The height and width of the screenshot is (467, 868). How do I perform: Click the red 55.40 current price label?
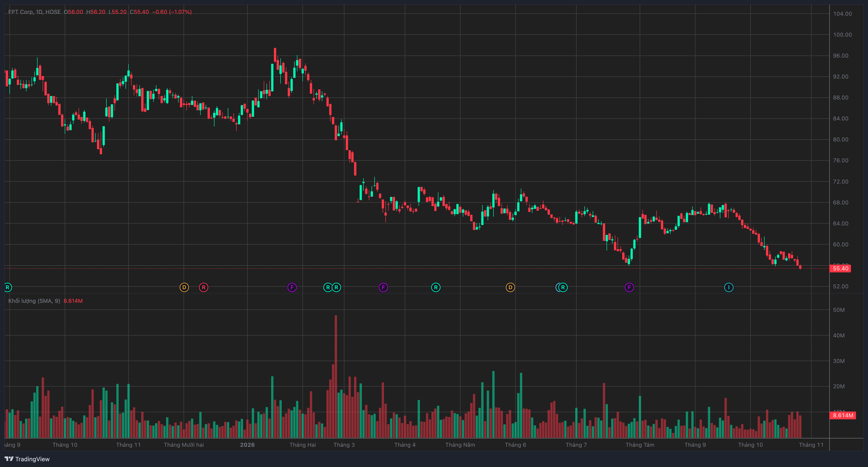(x=841, y=268)
